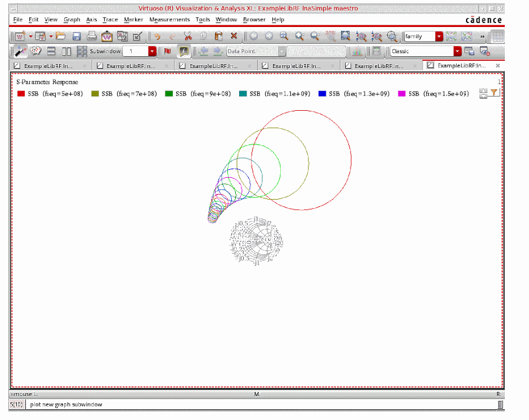The width and height of the screenshot is (529, 420).
Task: Open the Measurements menu
Action: [x=169, y=20]
